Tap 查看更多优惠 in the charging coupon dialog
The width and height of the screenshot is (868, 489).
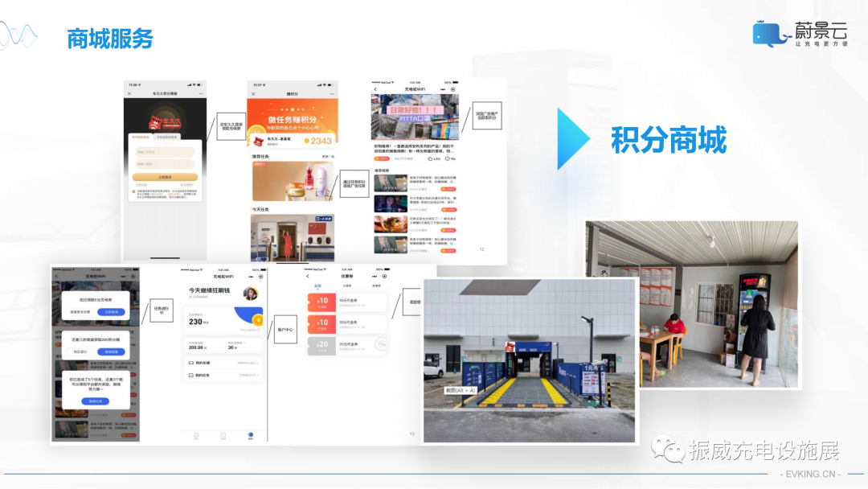pyautogui.click(x=80, y=312)
